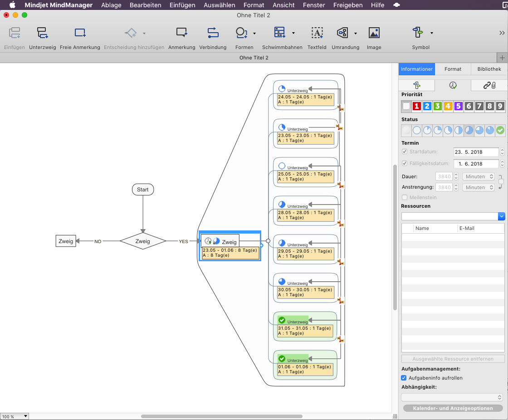Screen dimensions: 508x420
Task: Click the Unterzweig toolbar icon
Action: [42, 33]
